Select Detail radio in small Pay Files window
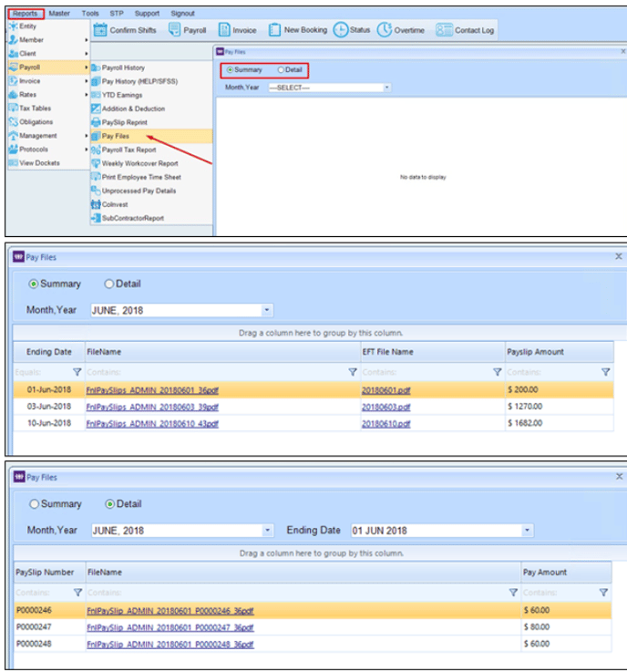 point(281,70)
